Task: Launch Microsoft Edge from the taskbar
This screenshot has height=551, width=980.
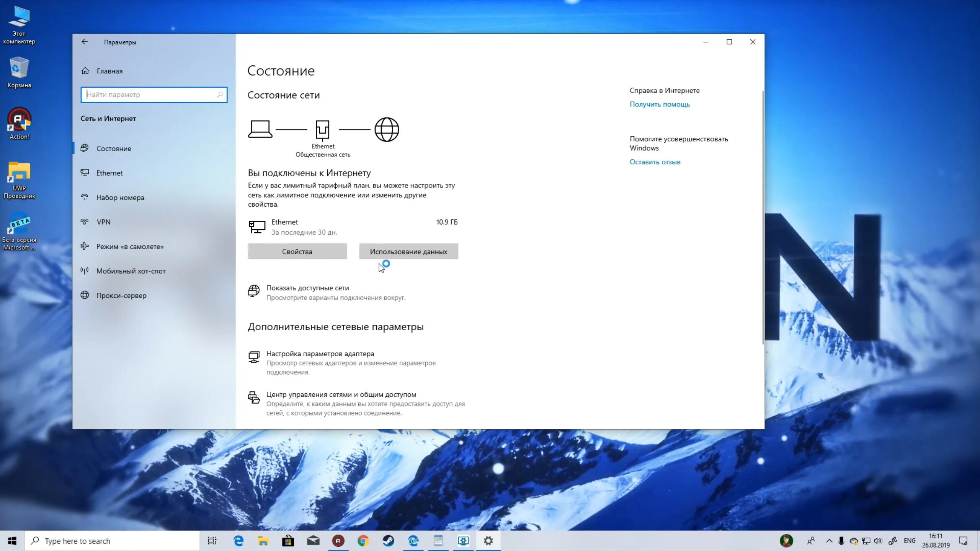Action: pyautogui.click(x=238, y=540)
